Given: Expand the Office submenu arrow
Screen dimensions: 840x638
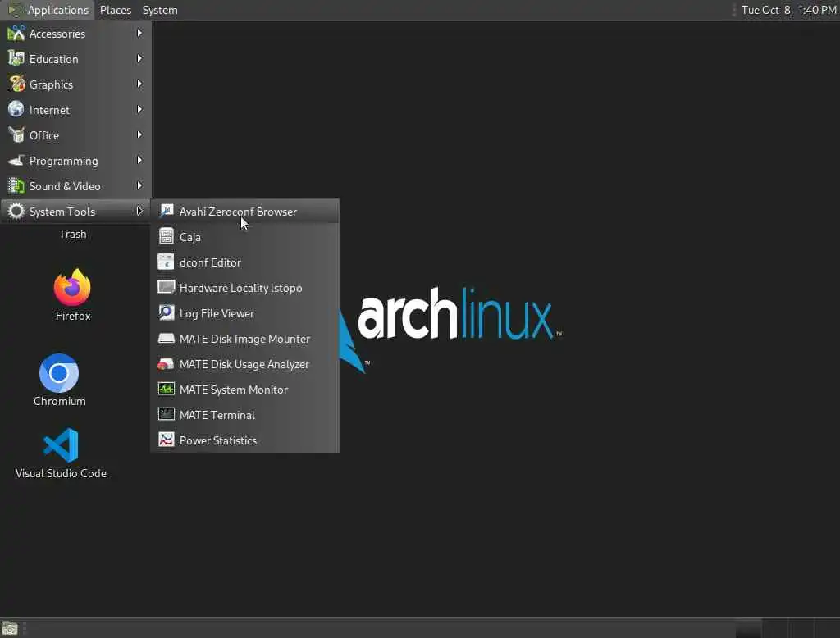Looking at the screenshot, I should point(139,135).
